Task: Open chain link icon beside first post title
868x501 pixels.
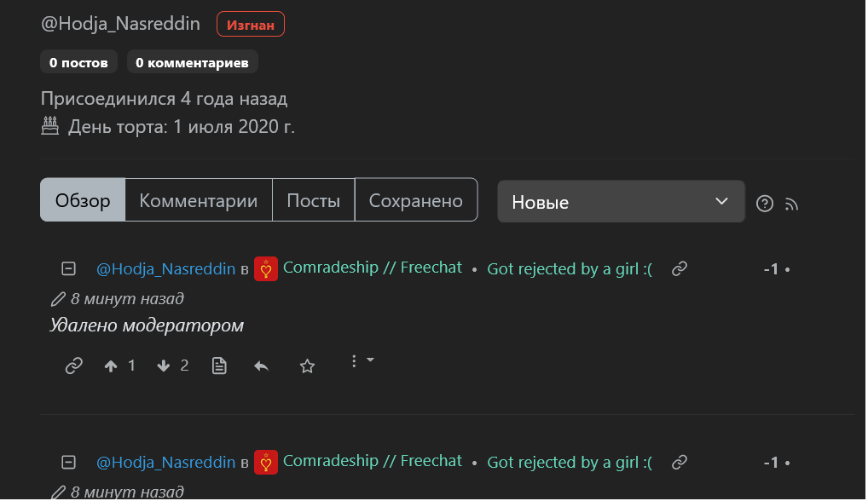Action: click(x=680, y=268)
